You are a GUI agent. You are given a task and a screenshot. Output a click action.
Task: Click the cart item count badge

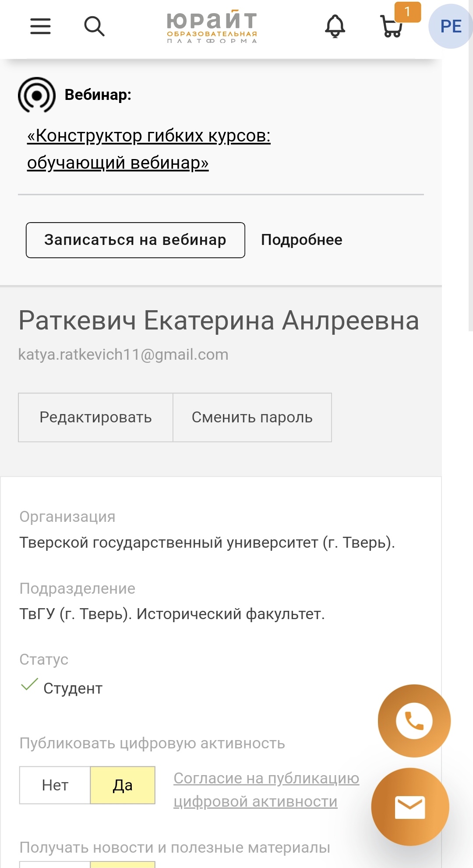(407, 12)
